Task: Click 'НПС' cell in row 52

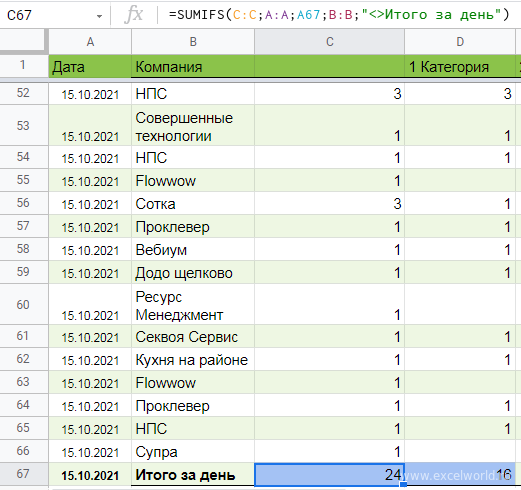Action: pyautogui.click(x=193, y=93)
